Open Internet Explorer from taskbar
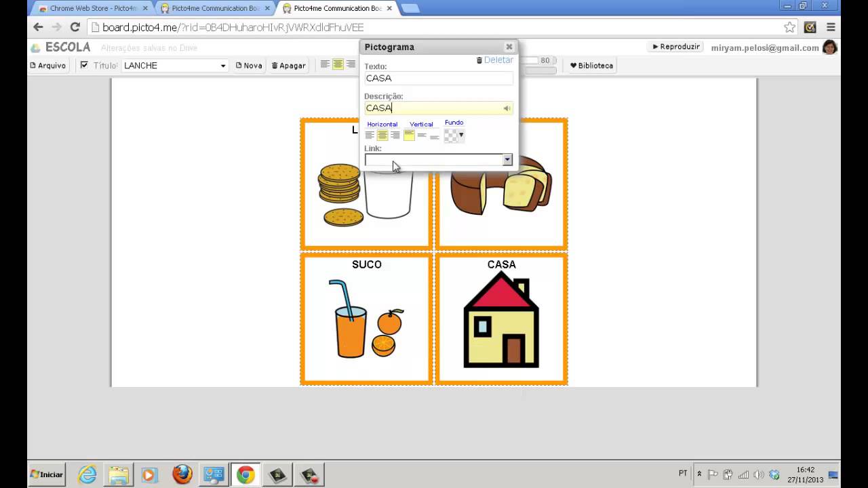 (87, 474)
